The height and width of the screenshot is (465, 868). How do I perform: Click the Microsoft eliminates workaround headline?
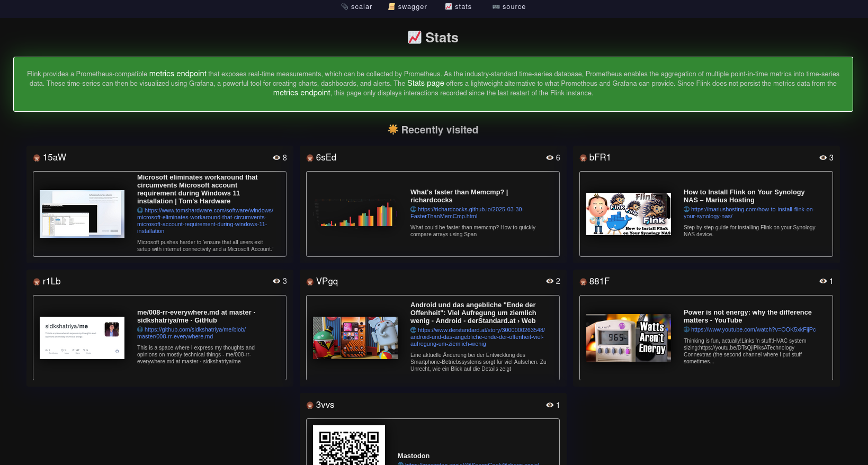(198, 189)
